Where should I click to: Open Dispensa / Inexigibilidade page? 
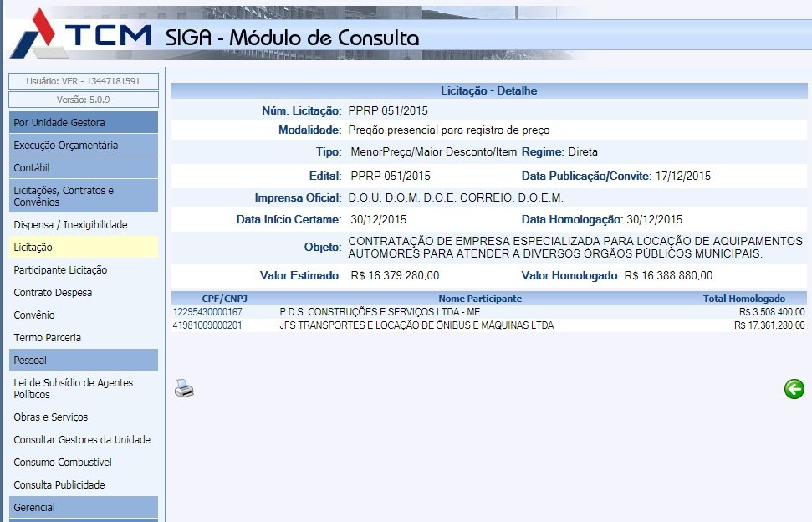tap(70, 225)
